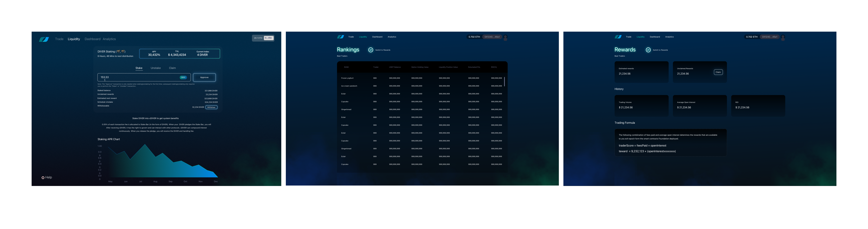Click the USDT Balance column header
Viewport: 868px width, 229px height.
point(395,67)
